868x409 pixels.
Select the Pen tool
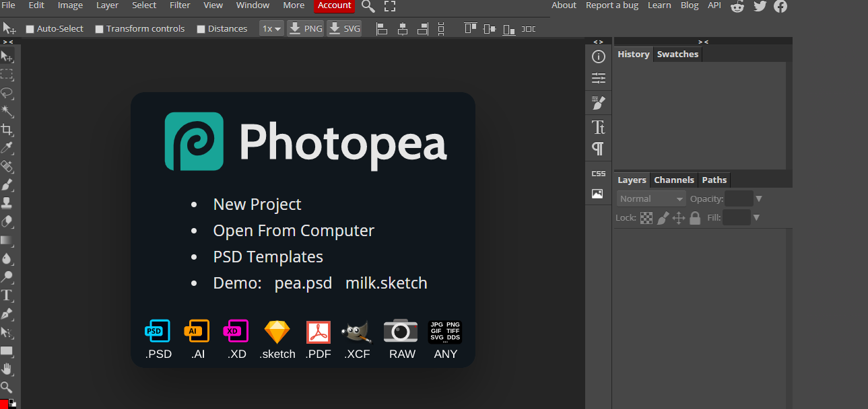click(x=7, y=313)
